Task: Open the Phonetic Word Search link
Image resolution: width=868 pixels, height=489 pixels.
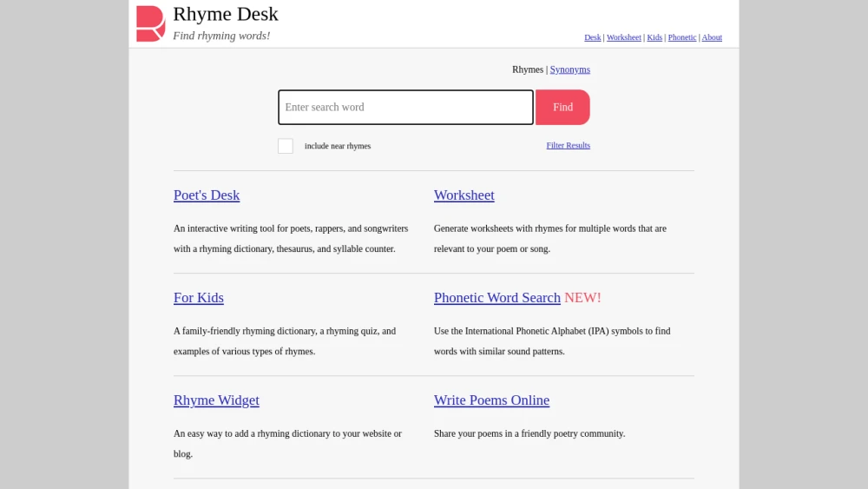Action: [497, 297]
